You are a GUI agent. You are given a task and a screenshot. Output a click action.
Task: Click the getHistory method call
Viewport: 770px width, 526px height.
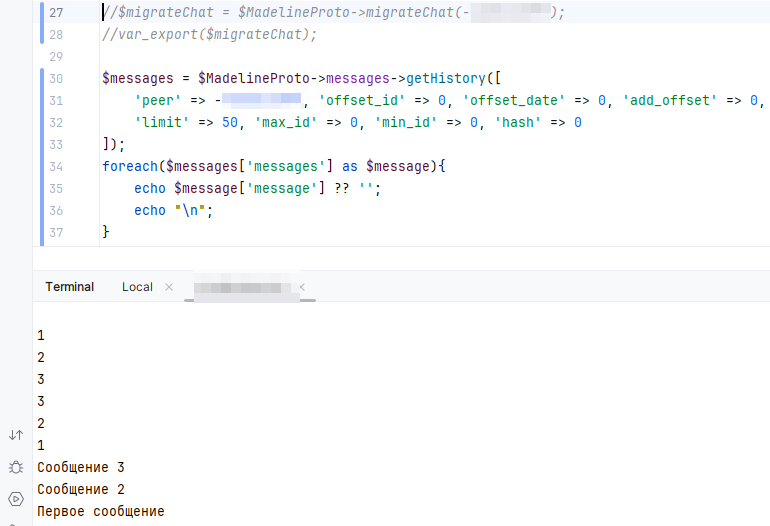(x=446, y=79)
